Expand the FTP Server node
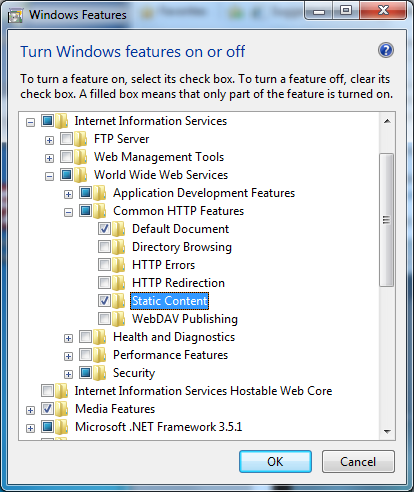 pos(49,140)
